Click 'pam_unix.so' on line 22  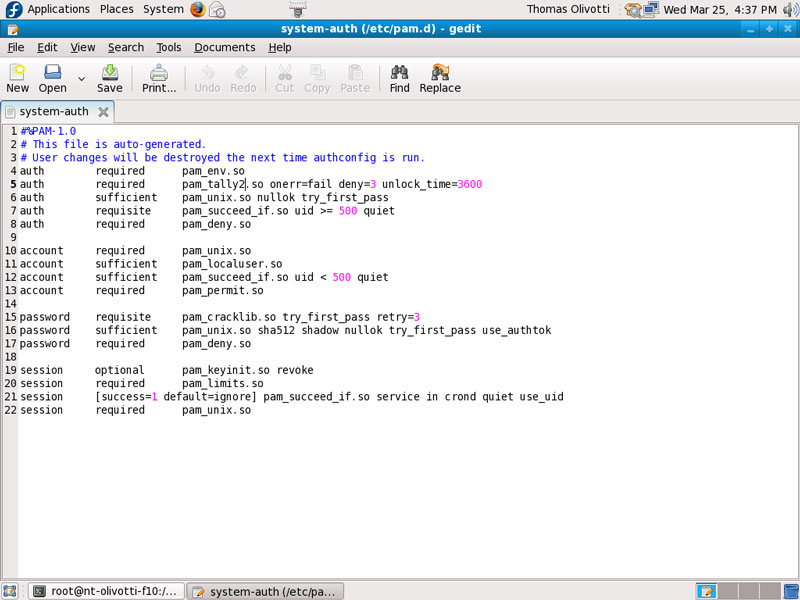216,410
